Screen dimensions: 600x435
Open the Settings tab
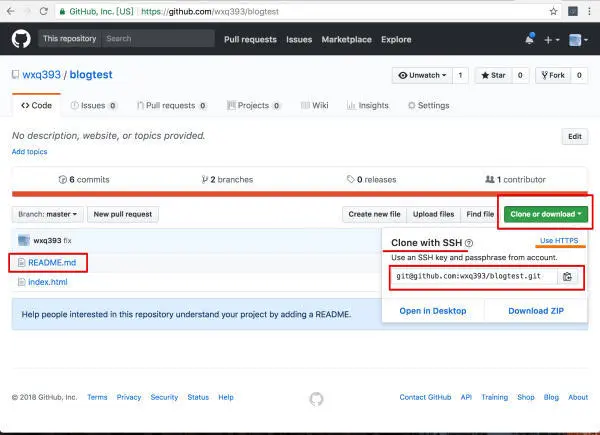coord(429,106)
